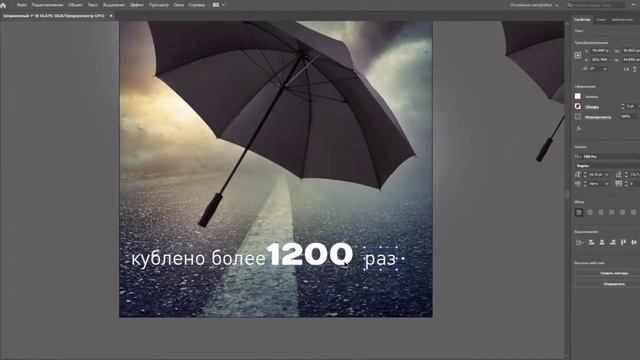Select the open document tab
This screenshot has height=360, width=640.
54,16
